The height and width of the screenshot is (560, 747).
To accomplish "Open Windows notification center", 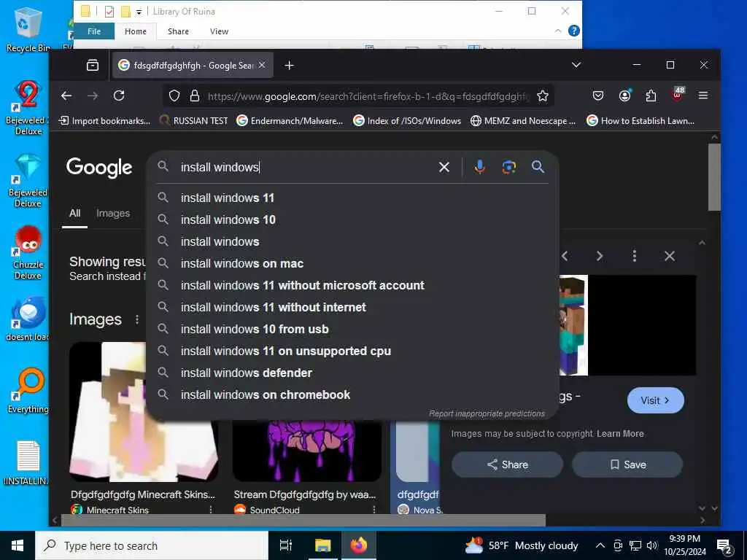I will 724,546.
